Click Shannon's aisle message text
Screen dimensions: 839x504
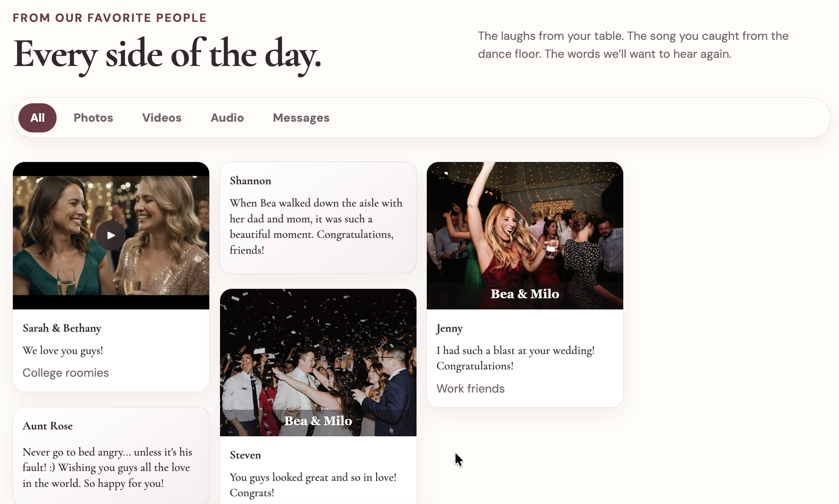[316, 227]
